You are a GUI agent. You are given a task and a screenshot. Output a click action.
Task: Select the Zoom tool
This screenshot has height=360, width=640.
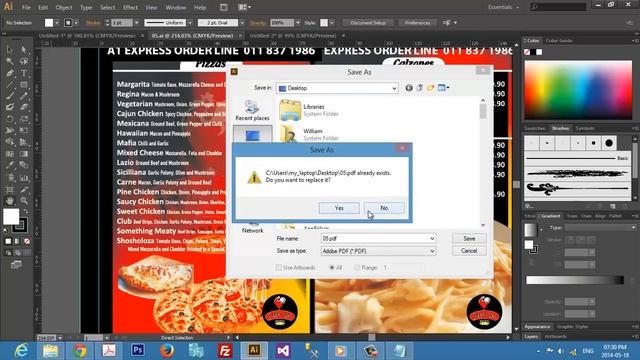point(24,201)
